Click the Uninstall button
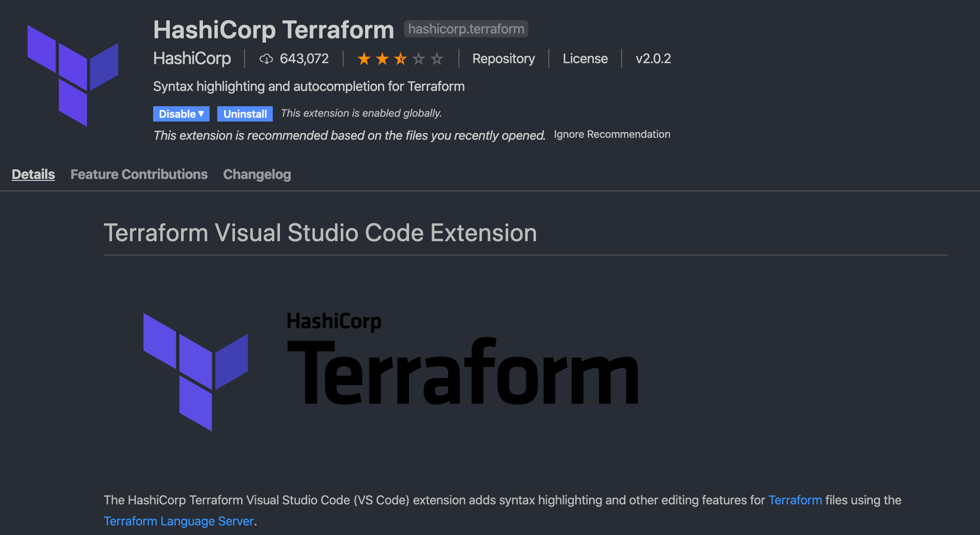This screenshot has height=535, width=980. pos(245,114)
